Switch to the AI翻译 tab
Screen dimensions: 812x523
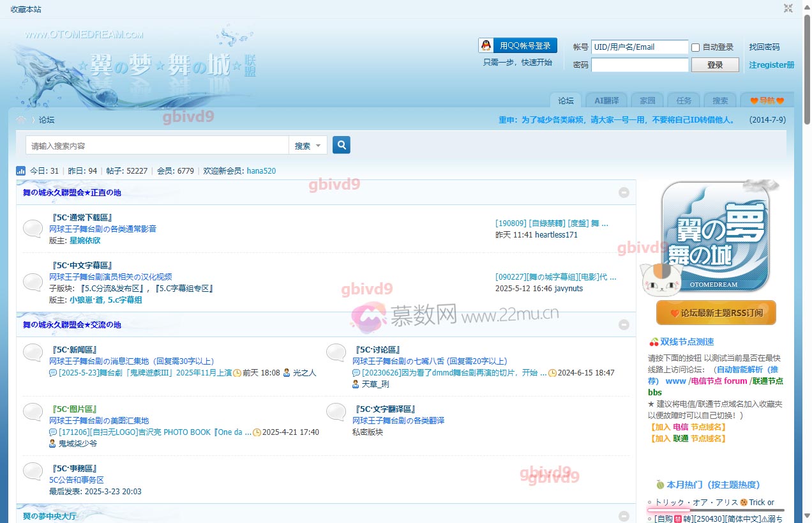[606, 100]
